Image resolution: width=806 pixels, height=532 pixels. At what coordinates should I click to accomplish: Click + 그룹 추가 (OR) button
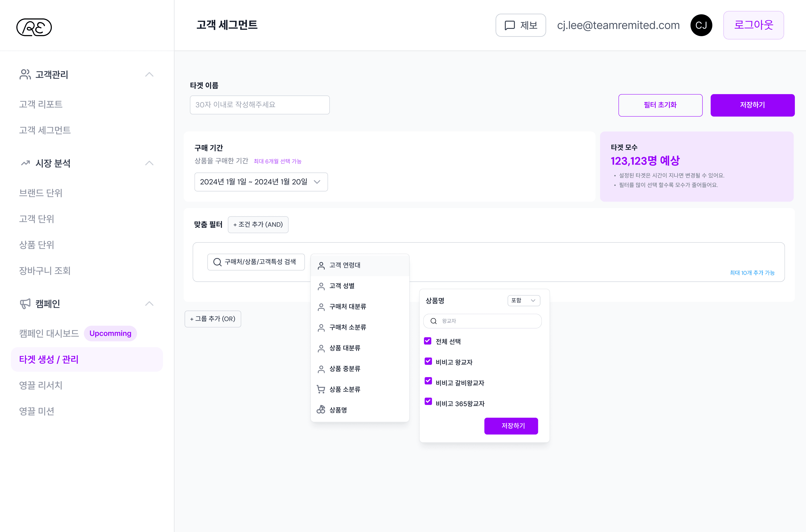(x=213, y=319)
